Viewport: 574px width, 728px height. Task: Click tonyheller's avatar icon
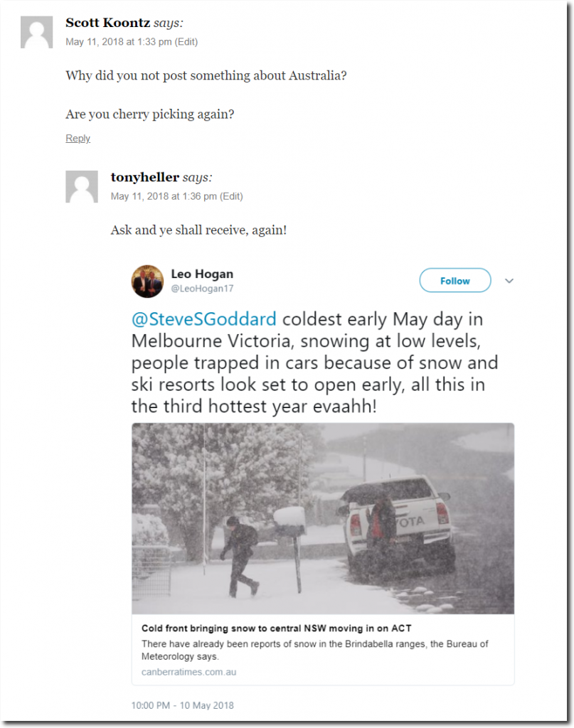pos(82,187)
